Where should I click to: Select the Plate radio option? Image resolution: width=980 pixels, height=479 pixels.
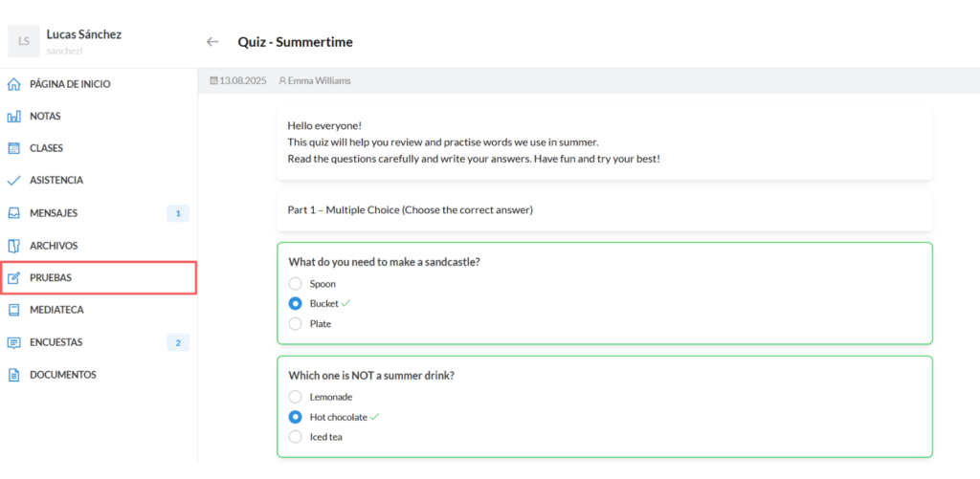[296, 324]
